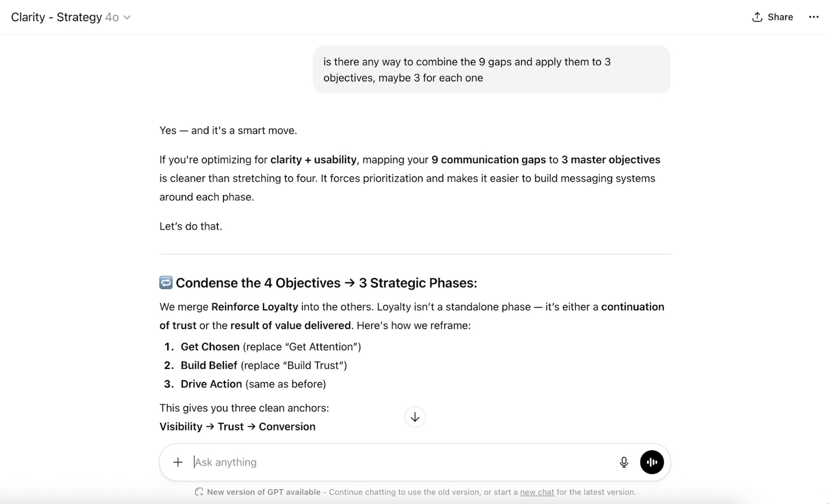This screenshot has height=504, width=829.
Task: Click the 'Clarity - Strategy' conversation title
Action: pos(56,17)
